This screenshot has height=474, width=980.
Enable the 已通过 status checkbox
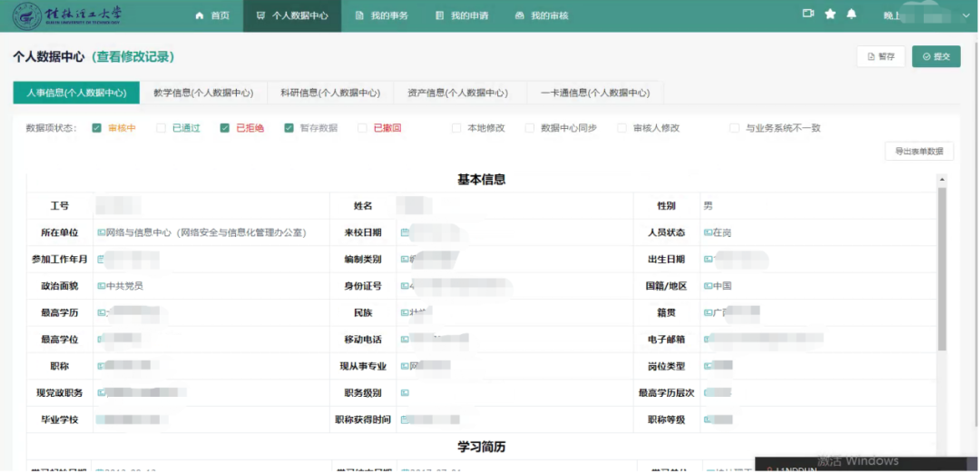(x=162, y=128)
